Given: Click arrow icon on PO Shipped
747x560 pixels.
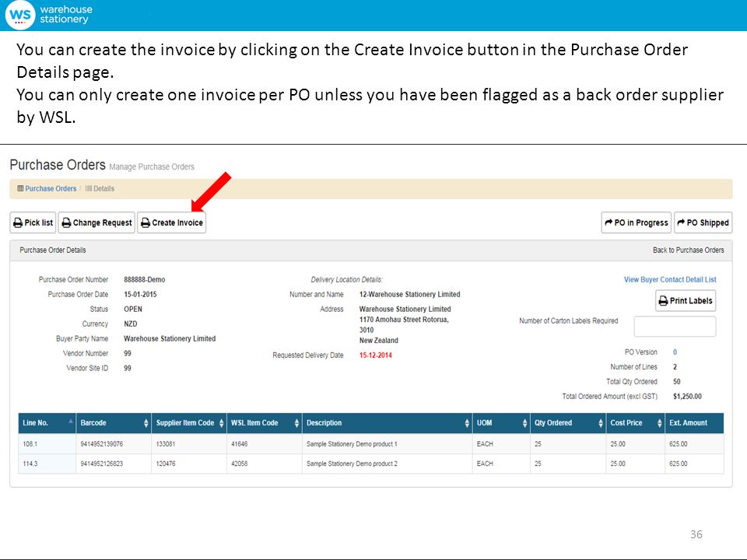Looking at the screenshot, I should point(682,222).
